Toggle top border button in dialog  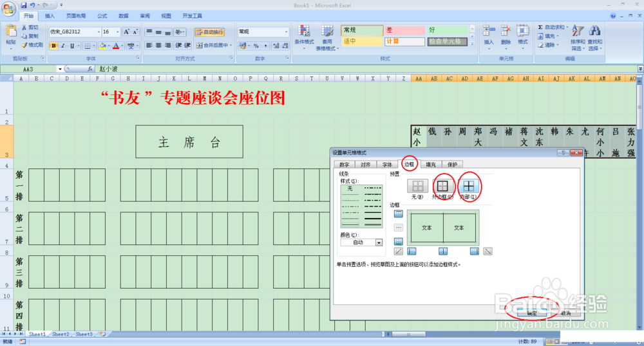point(399,214)
